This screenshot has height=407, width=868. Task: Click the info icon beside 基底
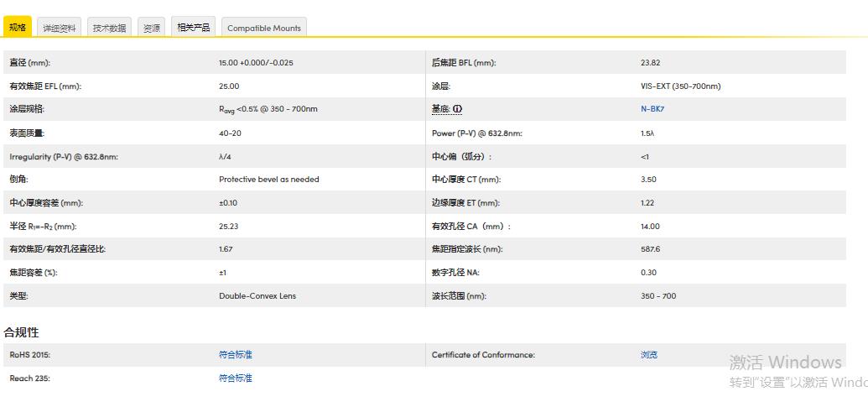[458, 110]
